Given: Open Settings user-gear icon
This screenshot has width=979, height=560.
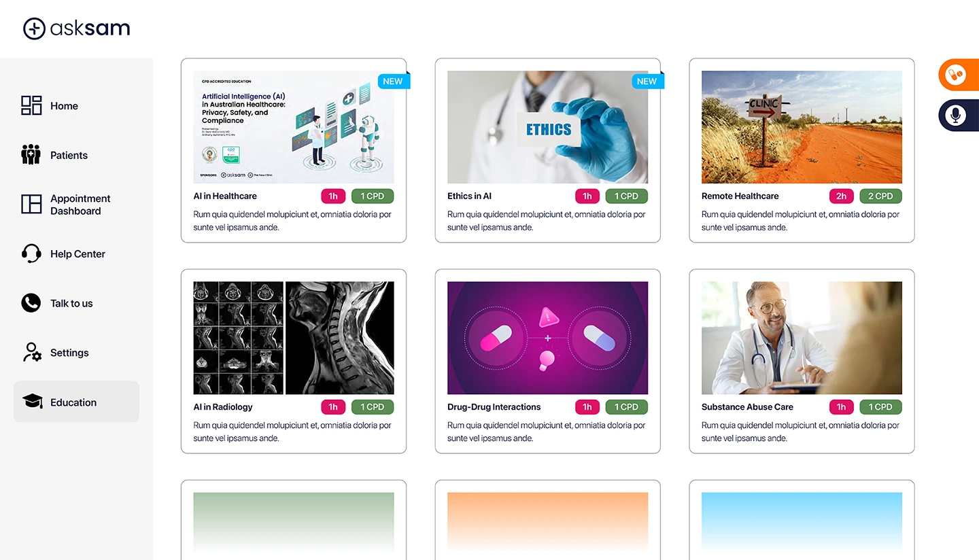Looking at the screenshot, I should click(x=32, y=352).
